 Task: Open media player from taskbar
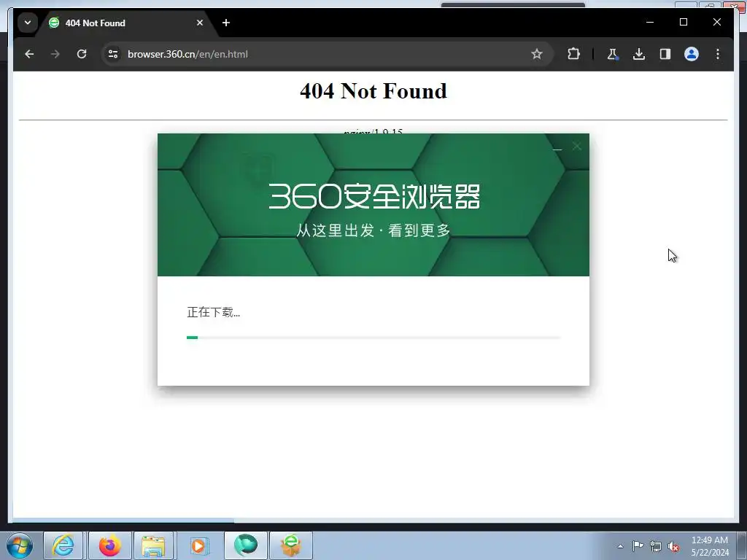[198, 545]
